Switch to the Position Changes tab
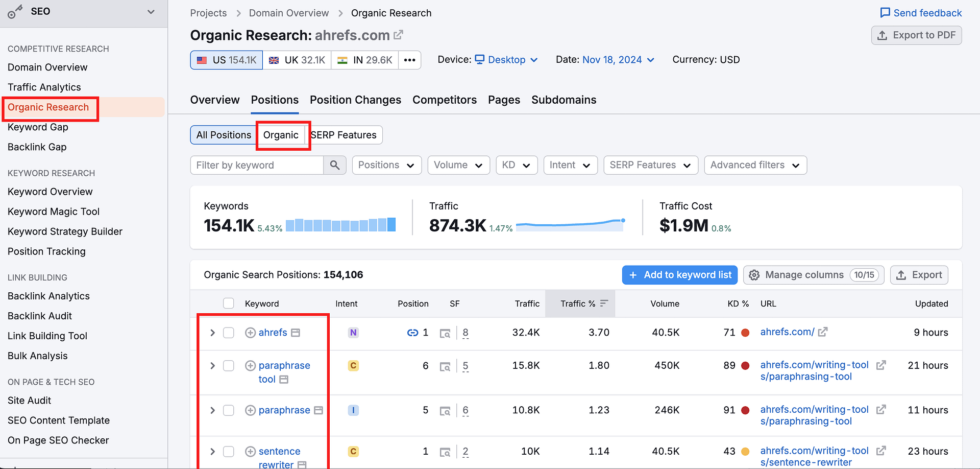Screen dimensions: 980x469 (x=355, y=100)
